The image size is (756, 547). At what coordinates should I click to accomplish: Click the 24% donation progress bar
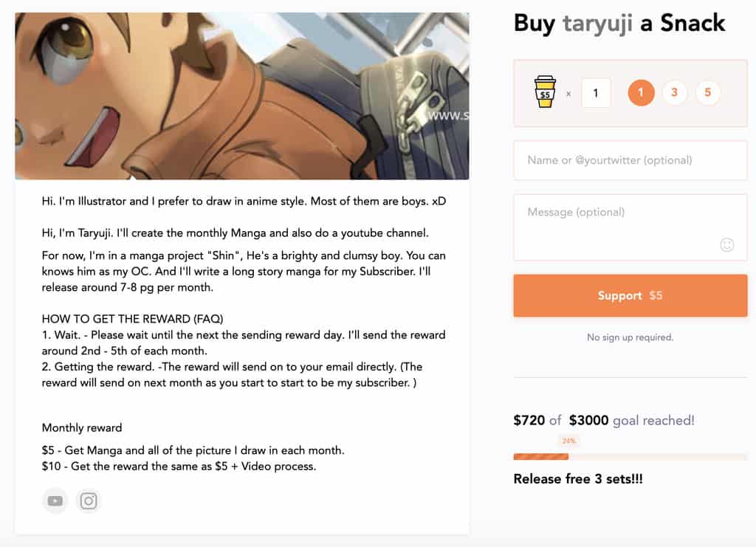630,456
